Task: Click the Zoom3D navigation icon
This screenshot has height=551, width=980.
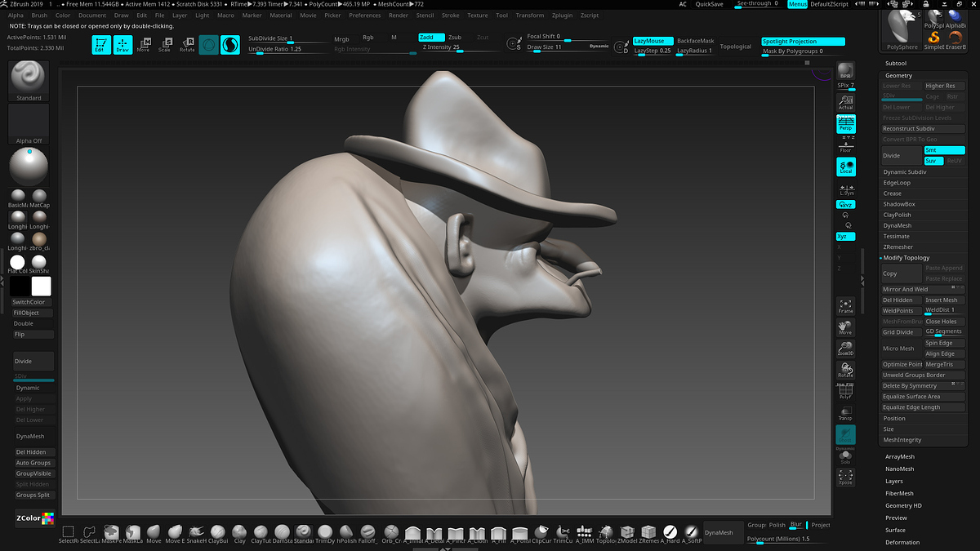Action: pyautogui.click(x=845, y=349)
